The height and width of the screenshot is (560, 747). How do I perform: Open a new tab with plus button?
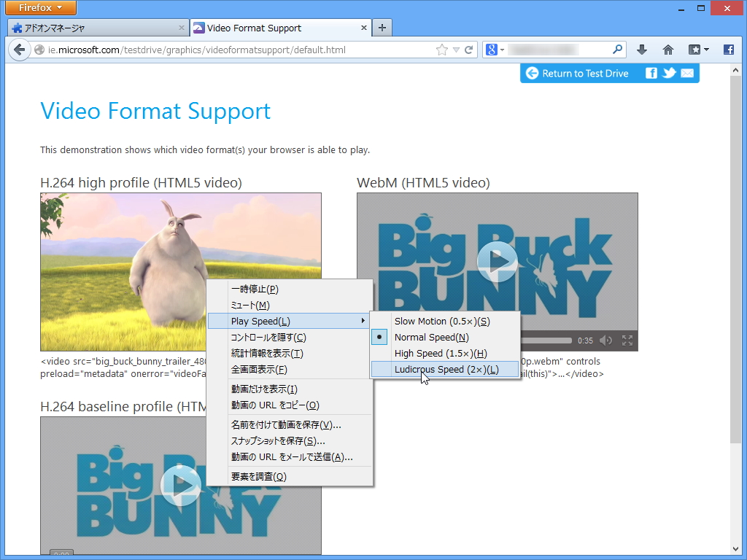(x=382, y=28)
